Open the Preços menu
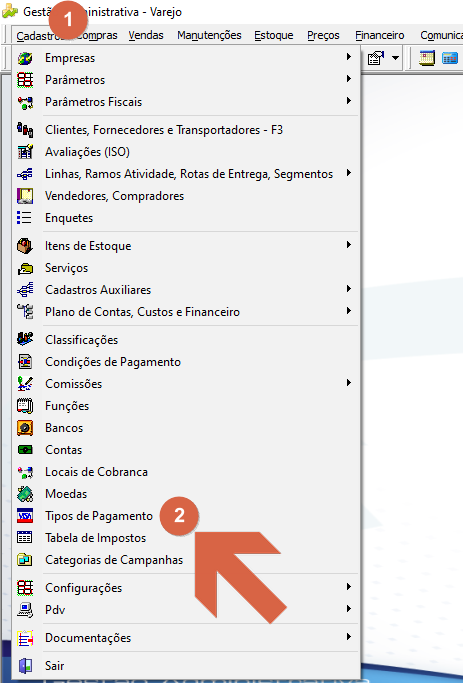 click(323, 35)
